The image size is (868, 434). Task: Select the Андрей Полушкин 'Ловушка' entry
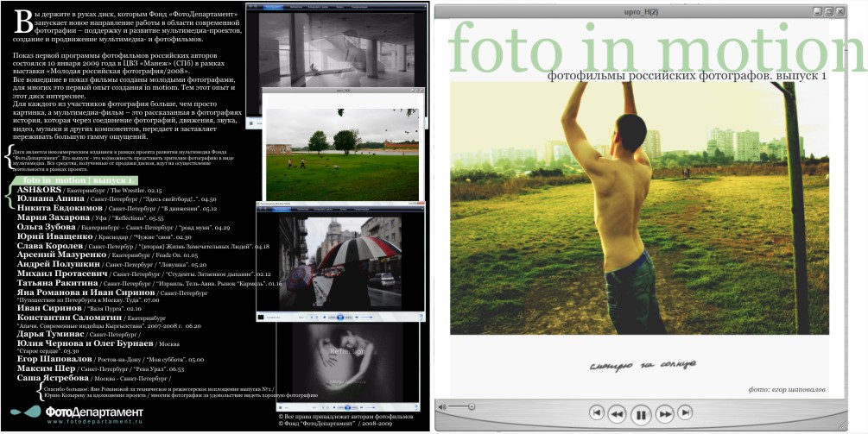click(111, 264)
